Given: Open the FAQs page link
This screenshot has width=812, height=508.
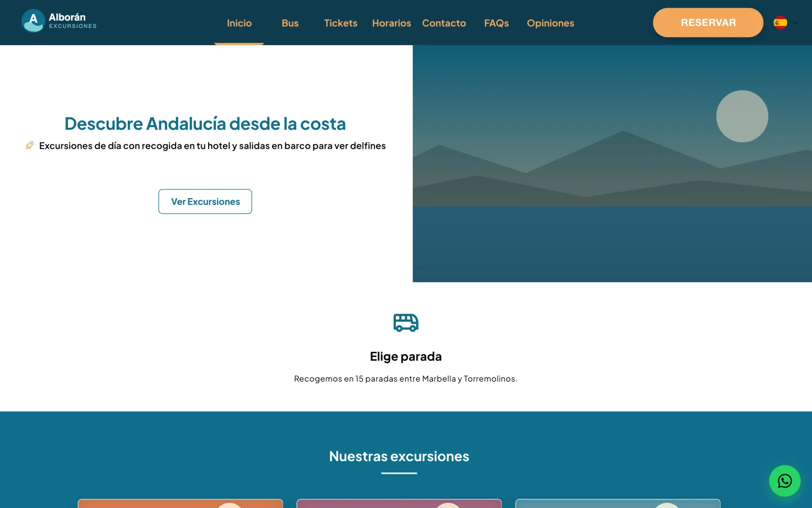Looking at the screenshot, I should [496, 23].
